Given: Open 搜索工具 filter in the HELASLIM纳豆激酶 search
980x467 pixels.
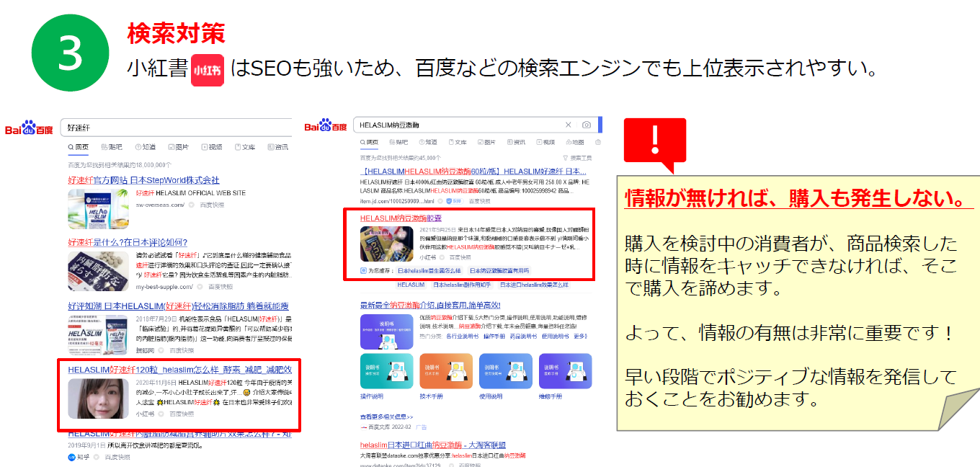Looking at the screenshot, I should pos(576,157).
